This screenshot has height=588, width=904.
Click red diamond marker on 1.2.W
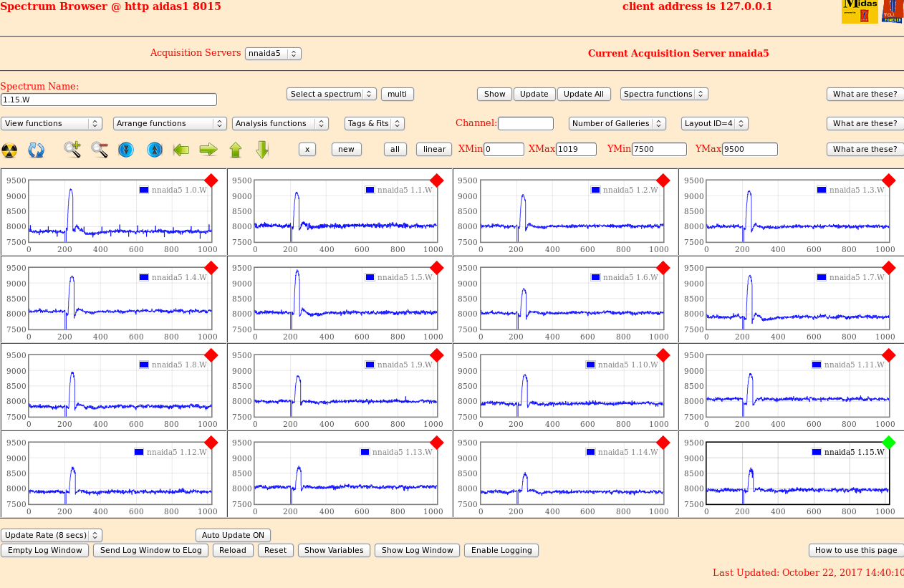click(x=663, y=180)
